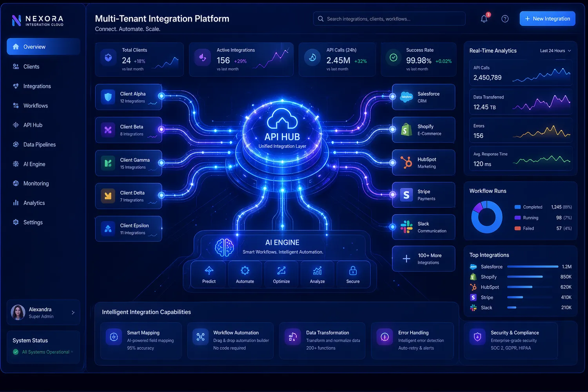This screenshot has height=392, width=588.
Task: Click the Failed red legend swatch
Action: click(x=517, y=228)
